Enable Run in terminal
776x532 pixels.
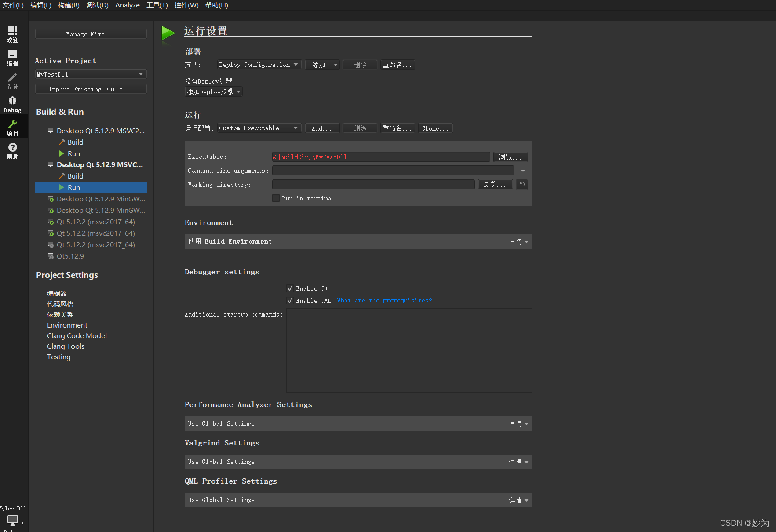pos(276,198)
